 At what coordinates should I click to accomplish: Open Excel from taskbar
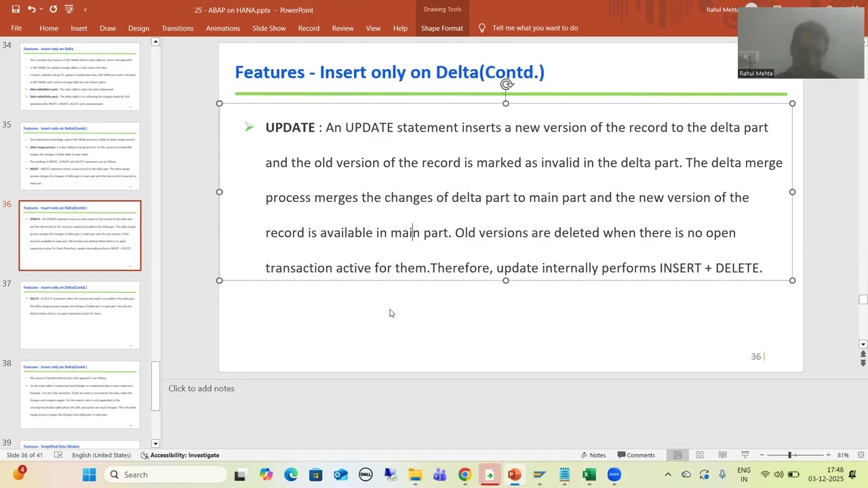click(x=589, y=474)
